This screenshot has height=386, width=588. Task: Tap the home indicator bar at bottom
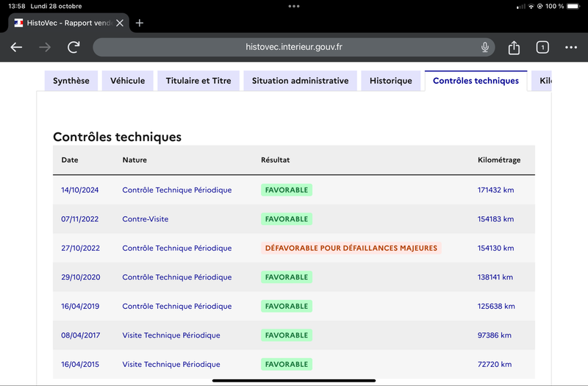294,381
